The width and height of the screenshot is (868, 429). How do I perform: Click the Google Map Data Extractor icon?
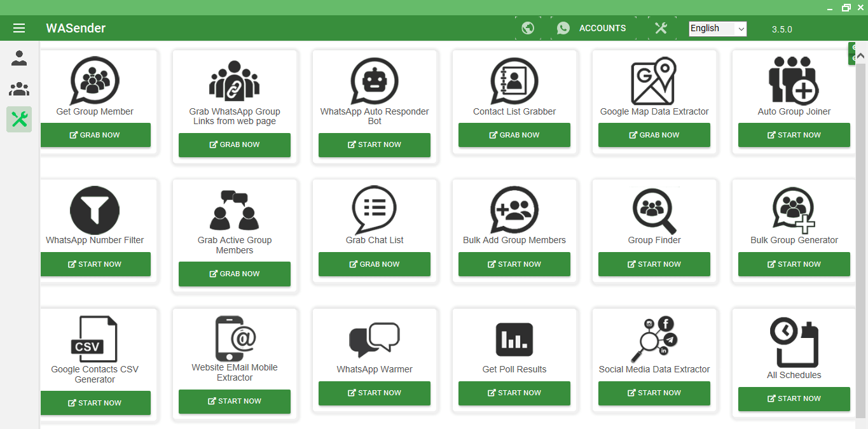(654, 81)
